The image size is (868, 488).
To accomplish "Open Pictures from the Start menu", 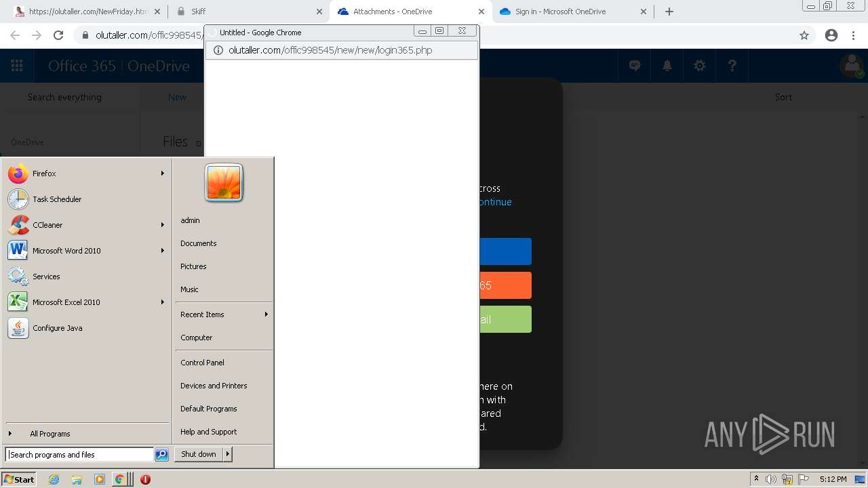I will click(x=193, y=266).
